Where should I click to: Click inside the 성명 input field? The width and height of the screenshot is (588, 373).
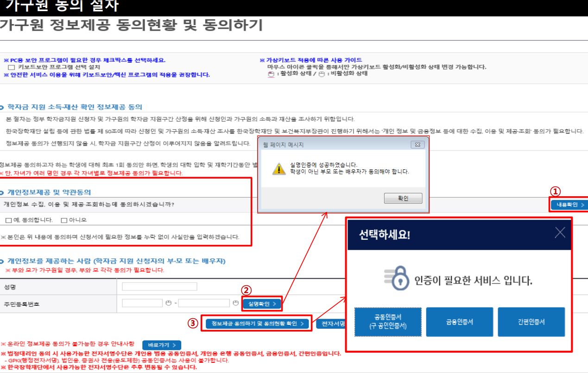159,286
